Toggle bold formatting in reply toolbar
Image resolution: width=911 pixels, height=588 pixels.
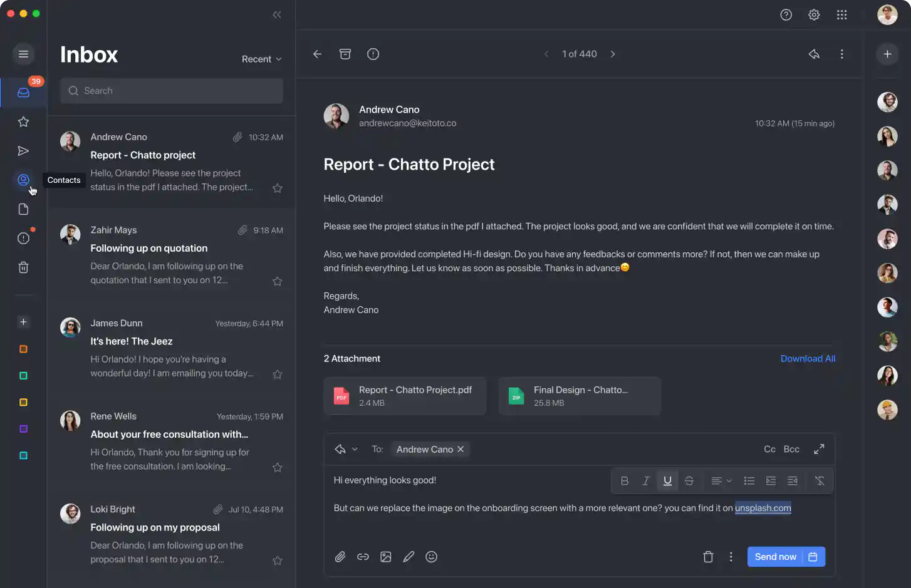[x=624, y=481]
